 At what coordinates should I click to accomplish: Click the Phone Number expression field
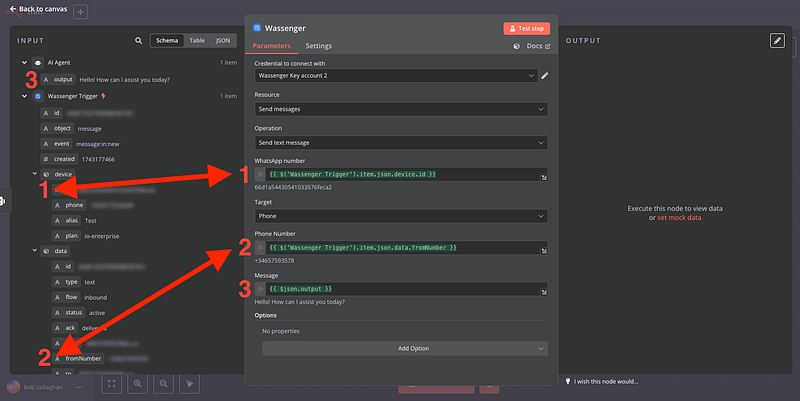(400, 247)
